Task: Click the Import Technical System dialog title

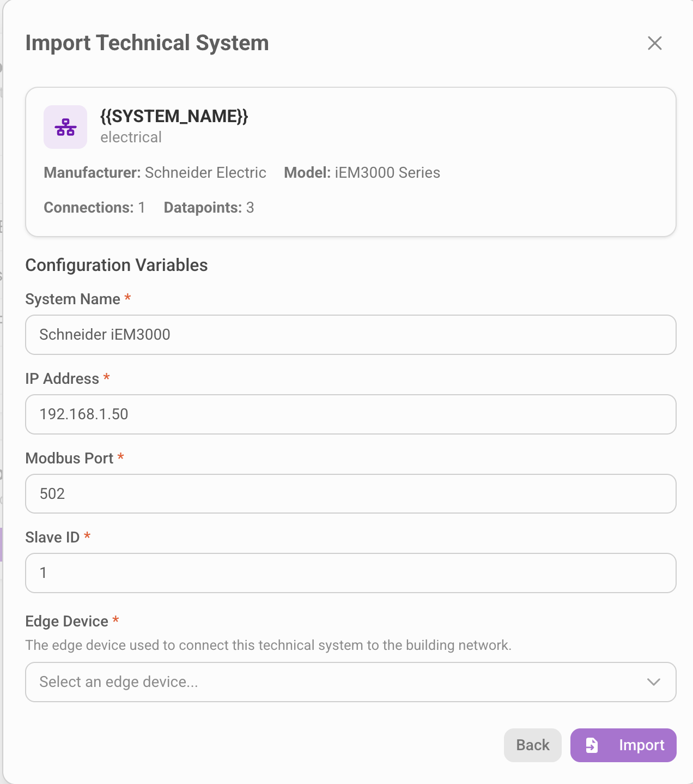Action: click(147, 43)
